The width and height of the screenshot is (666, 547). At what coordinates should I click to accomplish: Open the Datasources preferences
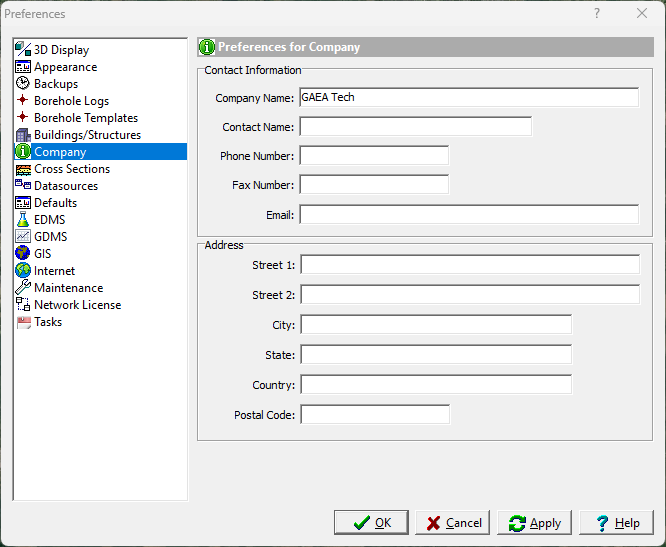(65, 186)
